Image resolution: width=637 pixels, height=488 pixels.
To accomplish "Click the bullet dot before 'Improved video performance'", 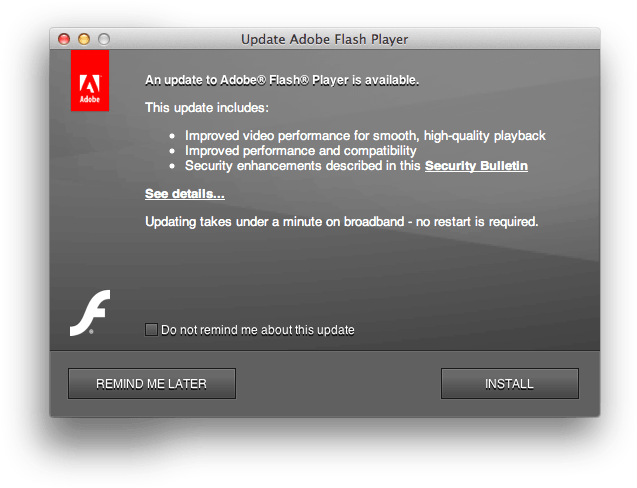I will [172, 136].
